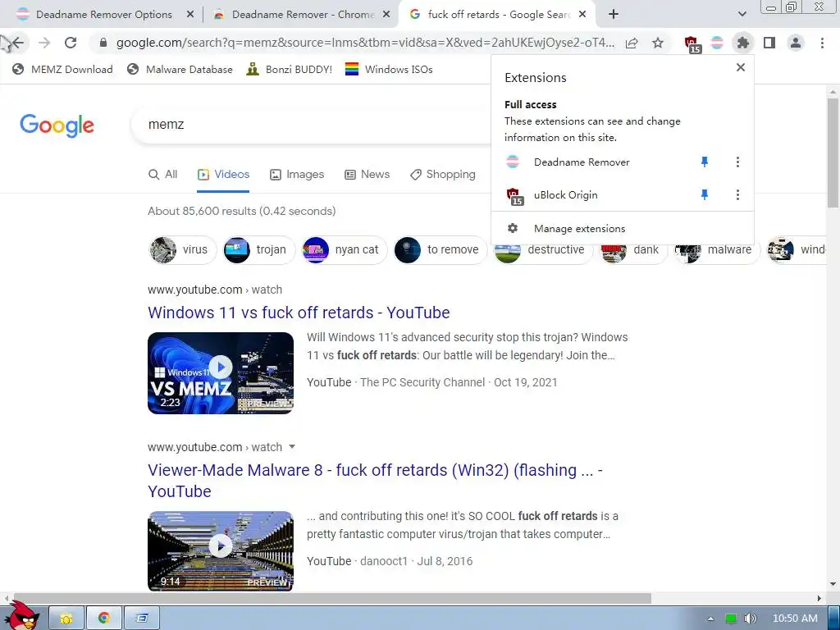Show hidden system tray icons

coord(710,619)
